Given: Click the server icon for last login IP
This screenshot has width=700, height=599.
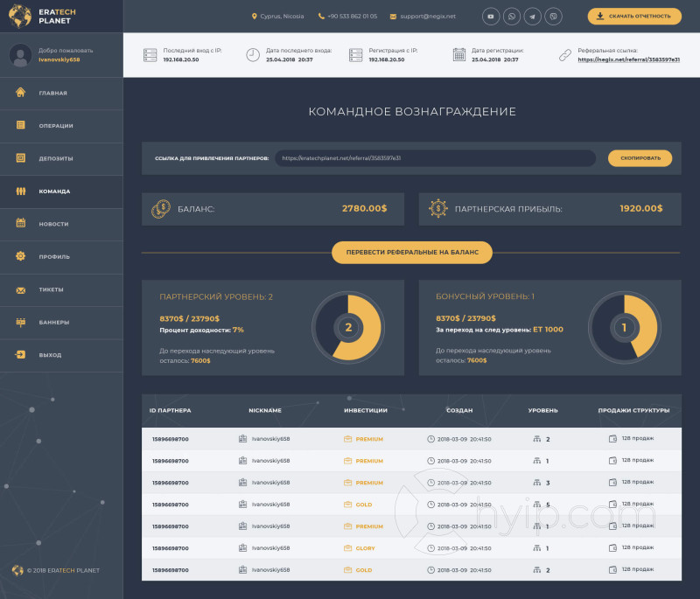Looking at the screenshot, I should (x=150, y=55).
